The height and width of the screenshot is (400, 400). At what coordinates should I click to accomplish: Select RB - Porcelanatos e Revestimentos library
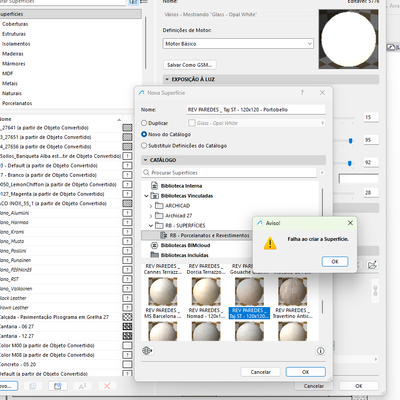[209, 235]
